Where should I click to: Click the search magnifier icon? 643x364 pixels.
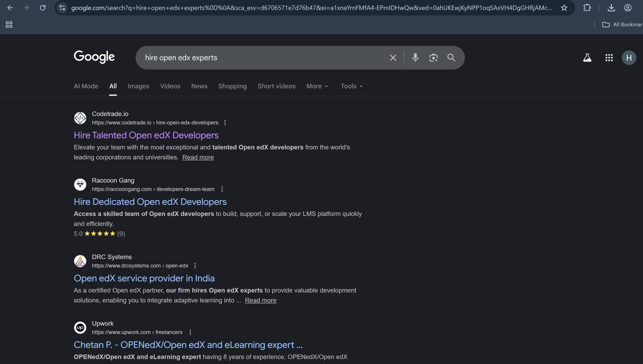(x=452, y=57)
